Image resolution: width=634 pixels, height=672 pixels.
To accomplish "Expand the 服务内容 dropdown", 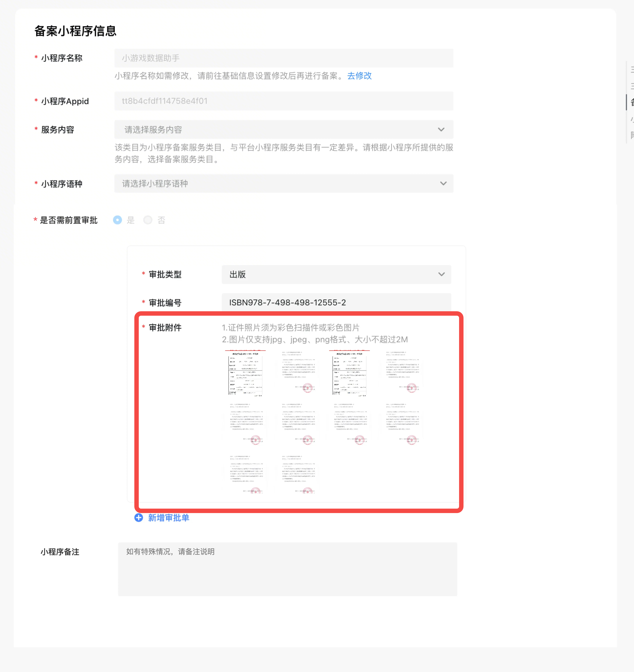I will pyautogui.click(x=284, y=130).
